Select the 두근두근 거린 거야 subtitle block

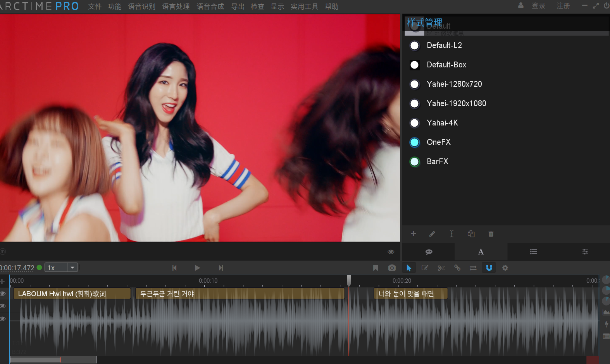[240, 294]
